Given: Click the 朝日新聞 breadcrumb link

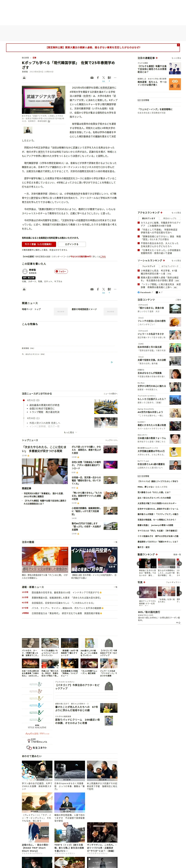Looking at the screenshot, I should click(x=25, y=58).
